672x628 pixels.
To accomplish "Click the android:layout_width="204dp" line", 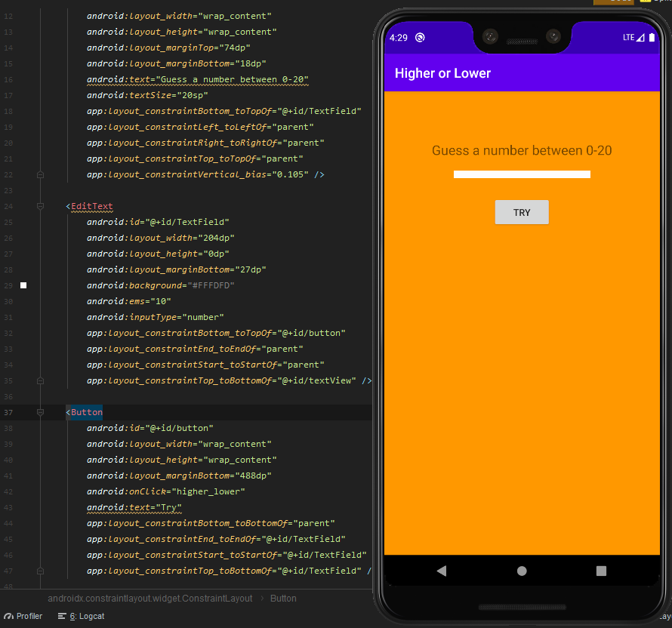I will (161, 239).
